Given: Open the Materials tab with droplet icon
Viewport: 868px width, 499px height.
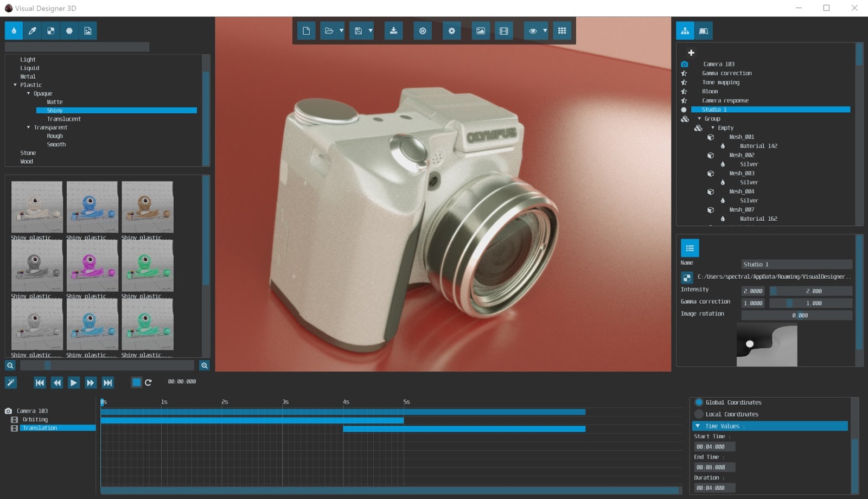Looking at the screenshot, I should pos(14,31).
